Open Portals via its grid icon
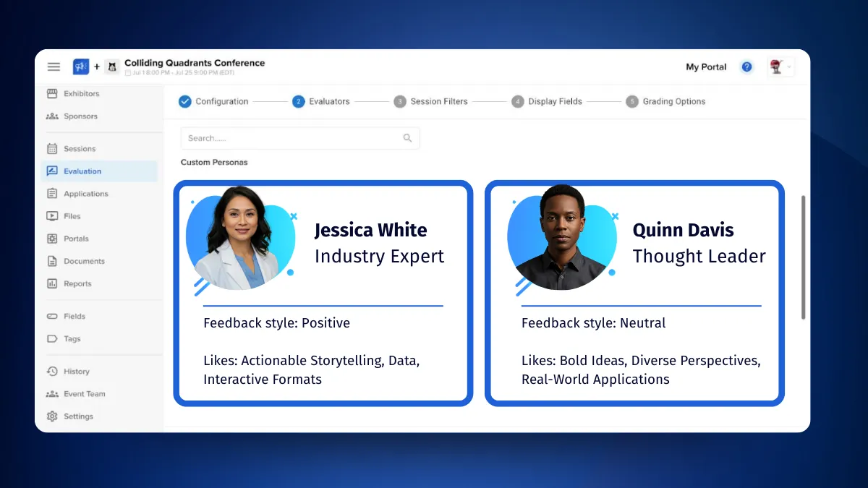 coord(52,239)
